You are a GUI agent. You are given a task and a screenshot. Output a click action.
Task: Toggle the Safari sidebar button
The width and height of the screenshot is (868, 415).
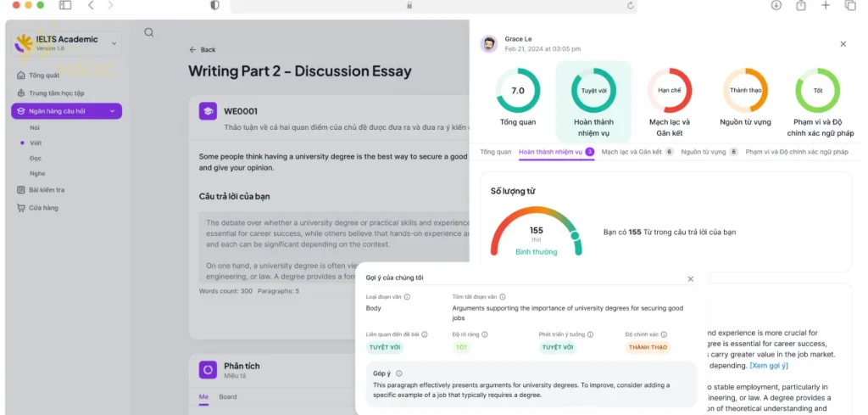tap(65, 6)
